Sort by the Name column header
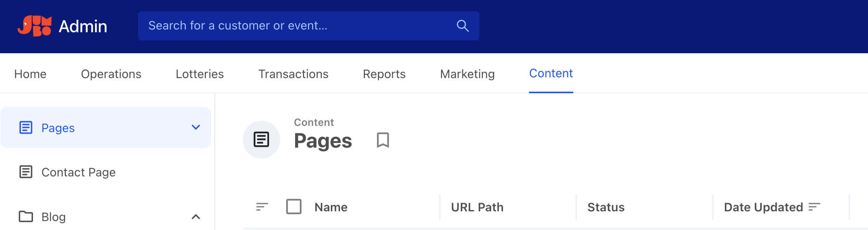The width and height of the screenshot is (868, 230). pos(331,207)
